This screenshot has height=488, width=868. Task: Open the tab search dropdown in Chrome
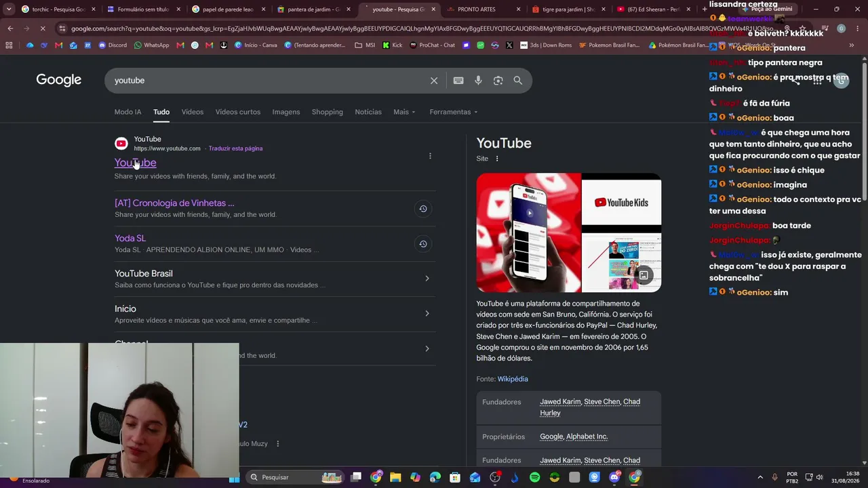tap(9, 9)
